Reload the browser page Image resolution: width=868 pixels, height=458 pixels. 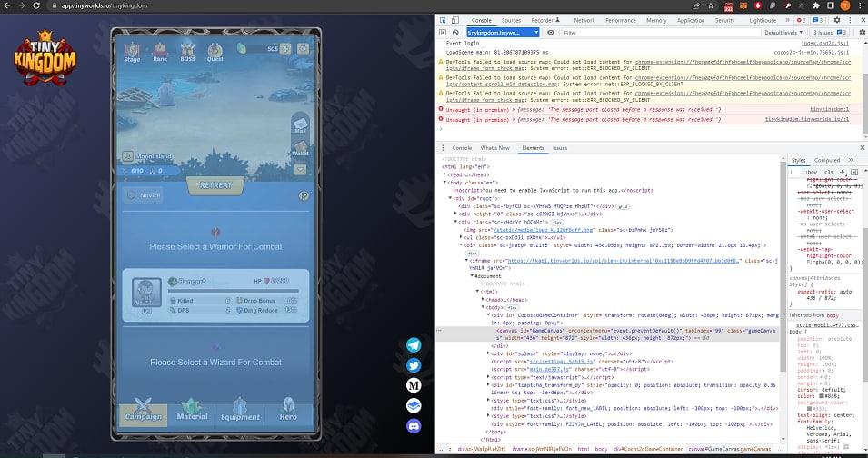pyautogui.click(x=36, y=5)
